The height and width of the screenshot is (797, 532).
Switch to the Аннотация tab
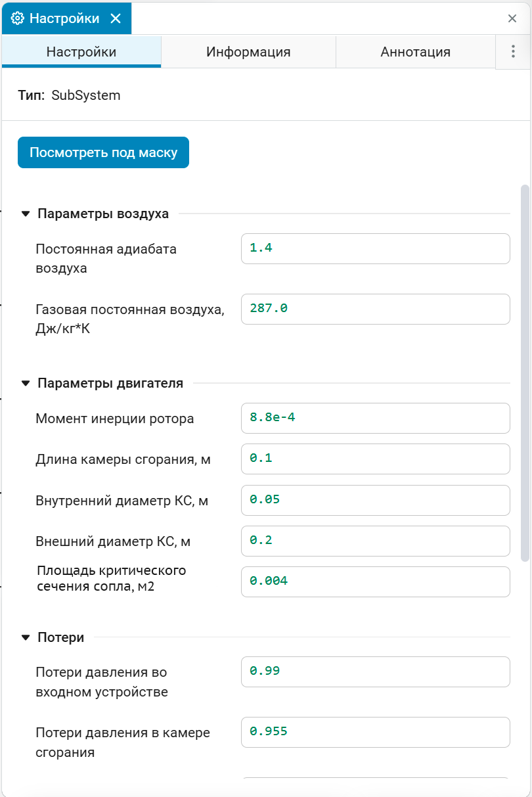tap(415, 52)
